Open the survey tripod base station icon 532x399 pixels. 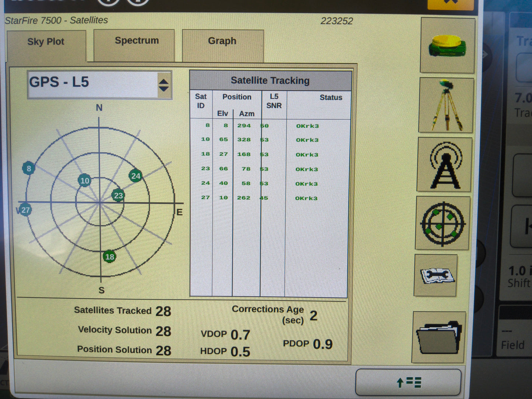tap(446, 105)
